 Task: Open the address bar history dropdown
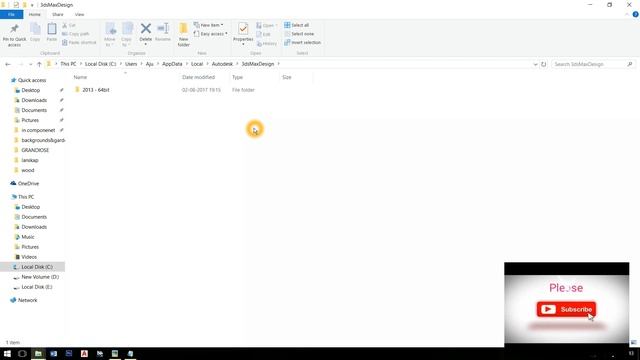(535, 64)
